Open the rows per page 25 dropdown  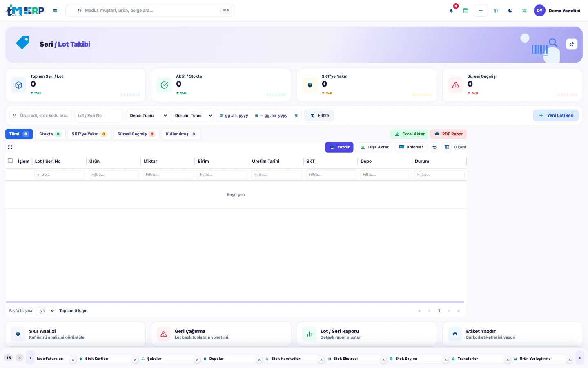pyautogui.click(x=45, y=311)
